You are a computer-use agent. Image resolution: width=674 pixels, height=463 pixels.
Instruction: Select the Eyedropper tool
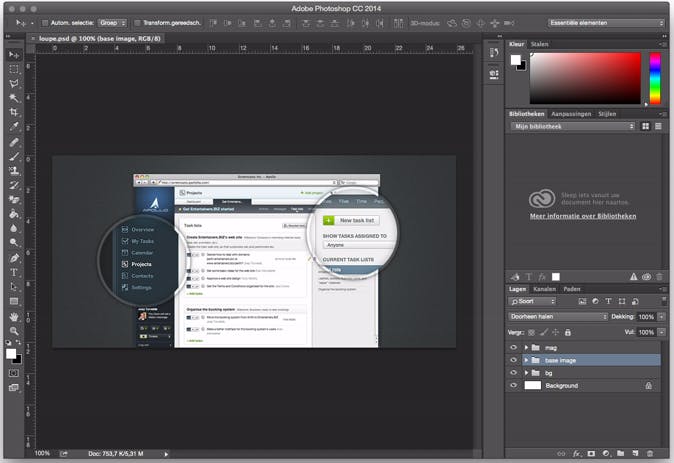tap(14, 127)
